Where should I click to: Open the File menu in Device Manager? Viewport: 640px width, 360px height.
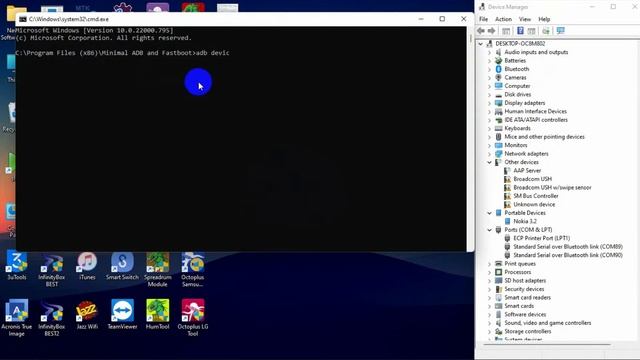pyautogui.click(x=483, y=19)
